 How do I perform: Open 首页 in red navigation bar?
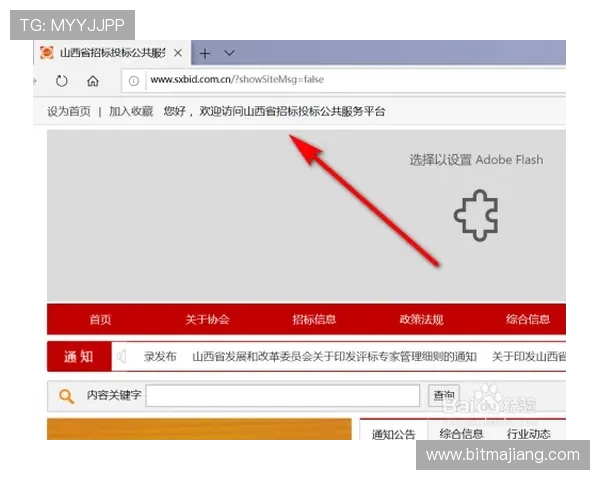click(100, 319)
